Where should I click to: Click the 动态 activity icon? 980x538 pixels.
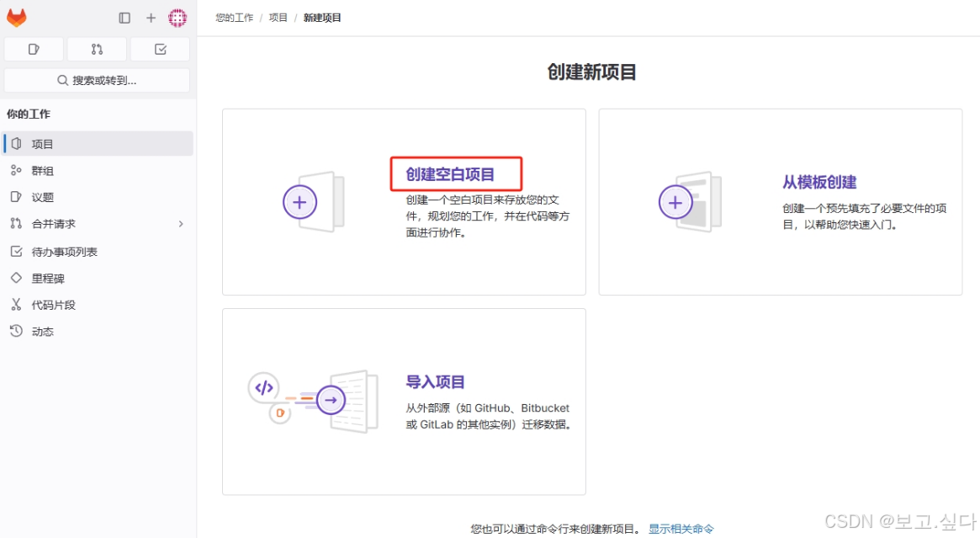tap(14, 331)
